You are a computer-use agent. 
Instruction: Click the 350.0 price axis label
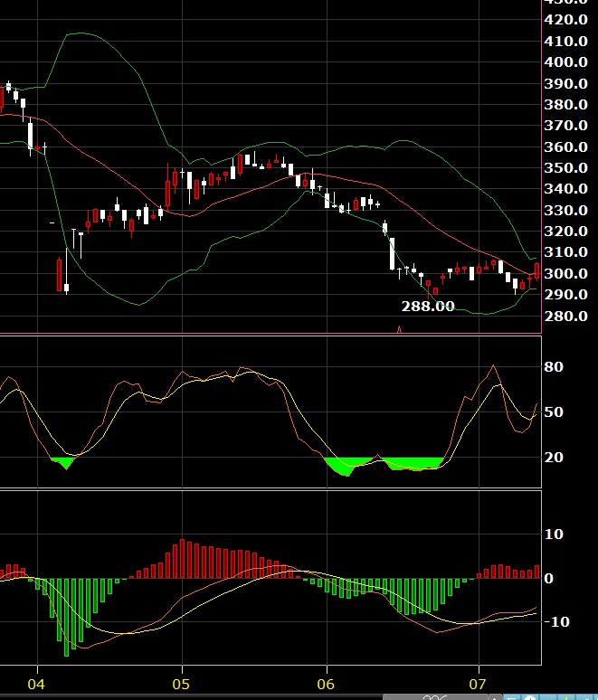pos(565,168)
